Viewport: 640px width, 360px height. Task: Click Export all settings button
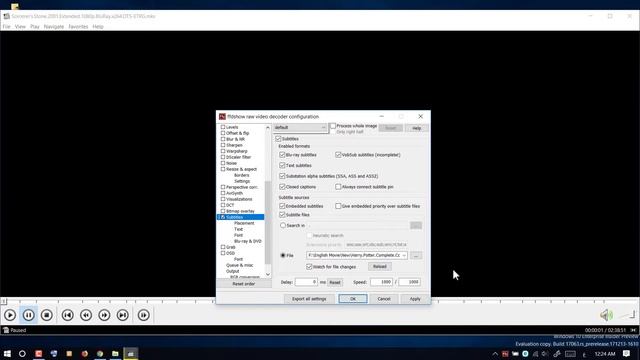click(309, 299)
